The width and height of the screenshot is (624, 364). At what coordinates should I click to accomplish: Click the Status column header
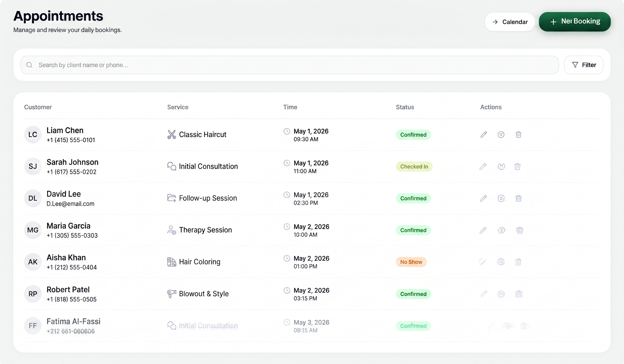coord(405,107)
